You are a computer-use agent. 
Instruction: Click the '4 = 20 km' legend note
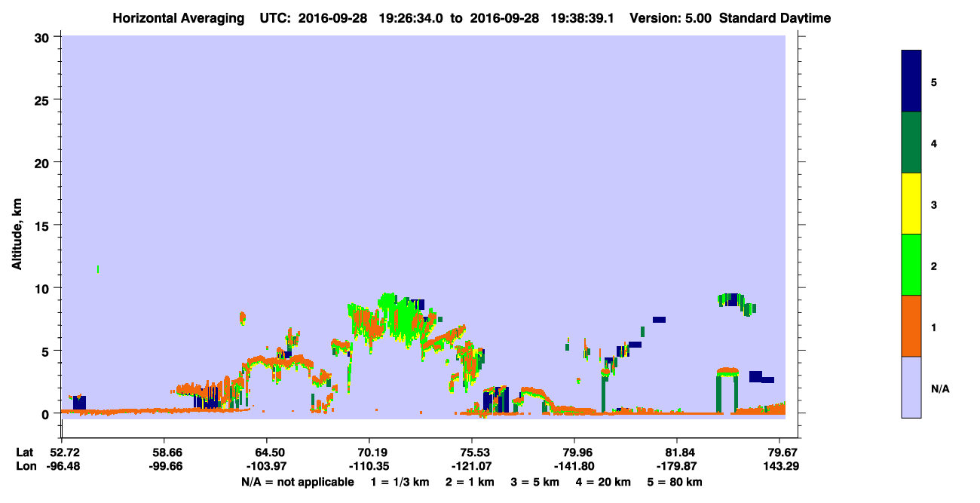603,482
